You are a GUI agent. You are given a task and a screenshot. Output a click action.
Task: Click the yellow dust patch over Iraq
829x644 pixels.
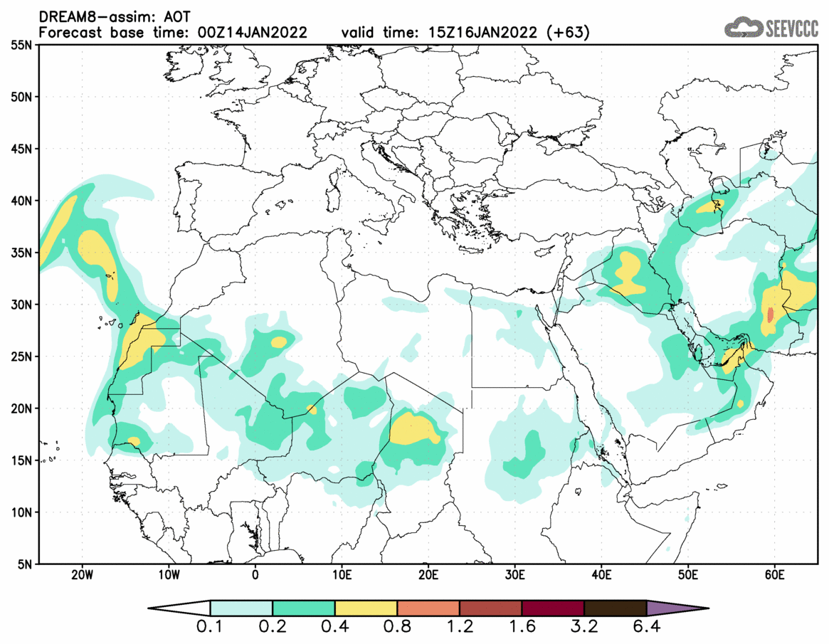point(628,275)
